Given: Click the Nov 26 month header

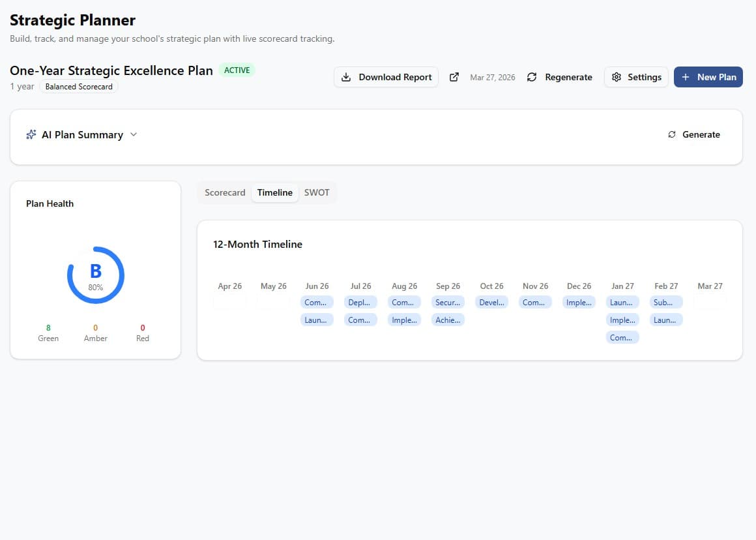Looking at the screenshot, I should tap(535, 286).
